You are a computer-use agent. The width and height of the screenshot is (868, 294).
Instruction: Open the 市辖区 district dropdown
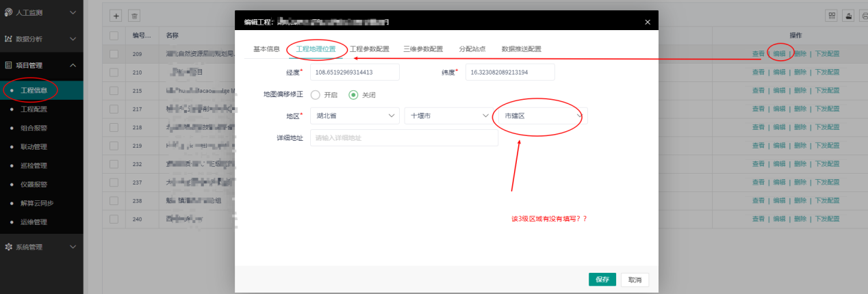click(x=542, y=116)
